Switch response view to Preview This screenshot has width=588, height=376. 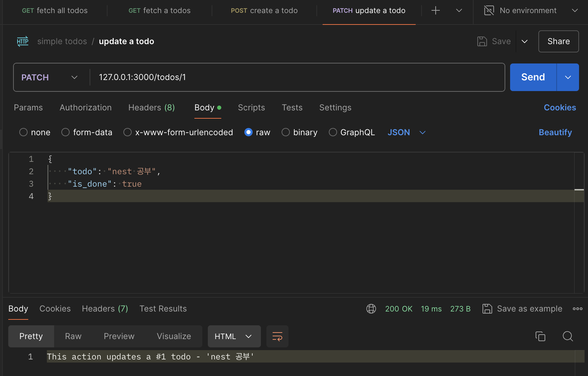(119, 336)
